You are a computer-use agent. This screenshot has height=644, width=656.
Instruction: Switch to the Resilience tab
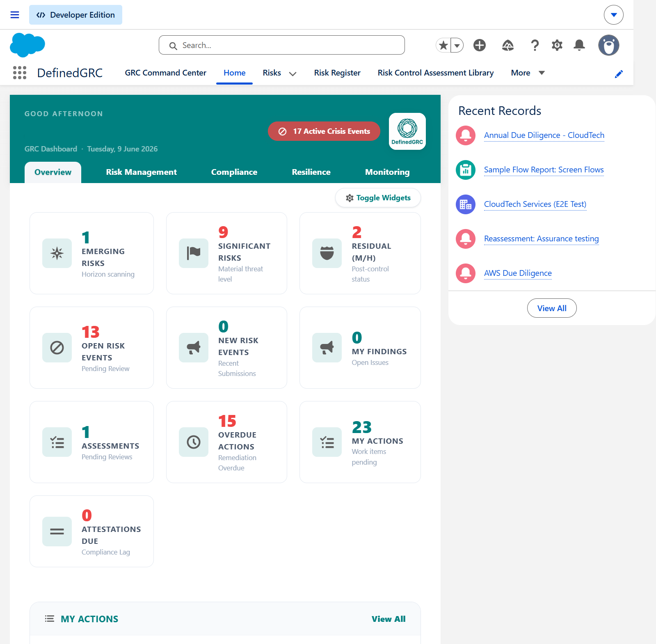(311, 172)
